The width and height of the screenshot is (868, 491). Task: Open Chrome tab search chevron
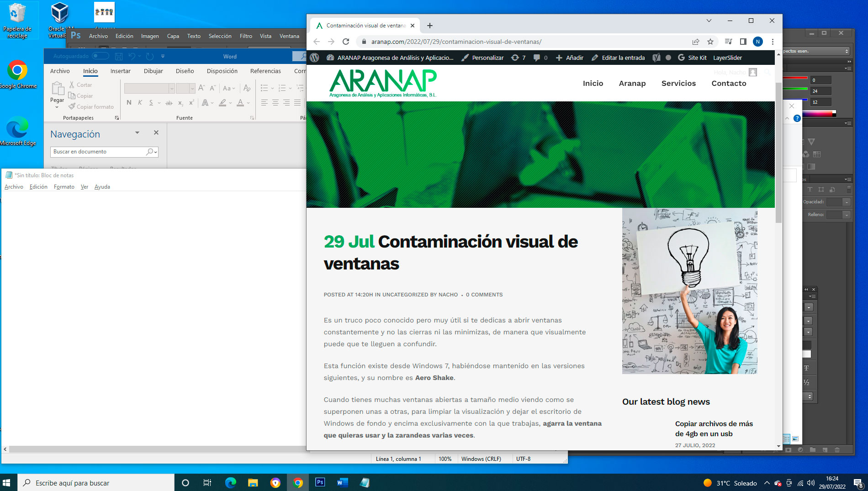point(709,21)
